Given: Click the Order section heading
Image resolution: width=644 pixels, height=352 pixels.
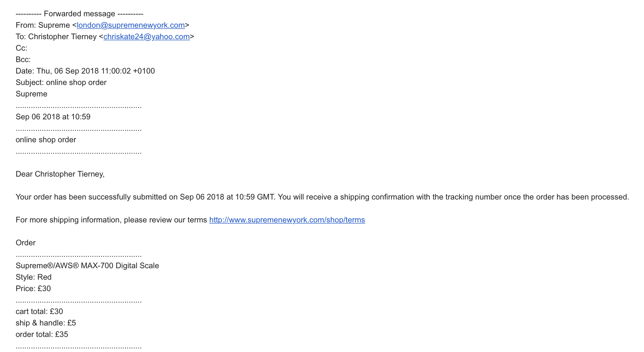Looking at the screenshot, I should 26,243.
